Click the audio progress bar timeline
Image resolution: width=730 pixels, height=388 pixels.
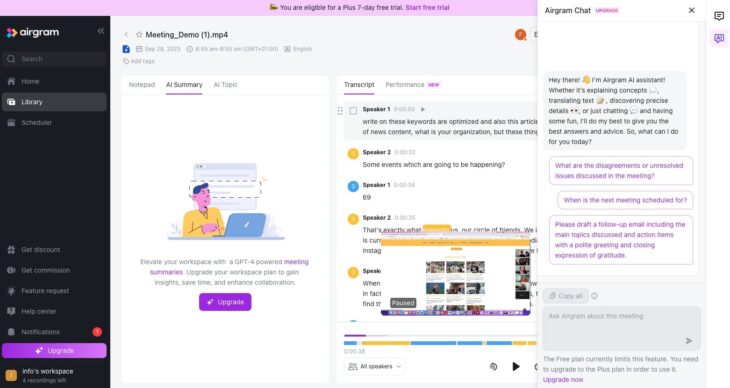(440, 335)
